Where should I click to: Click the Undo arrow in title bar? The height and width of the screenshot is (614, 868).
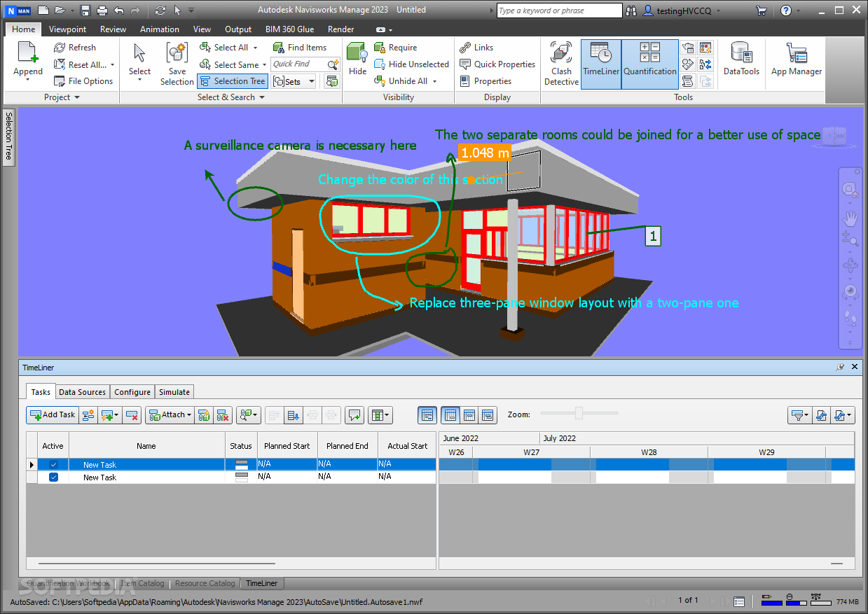118,11
